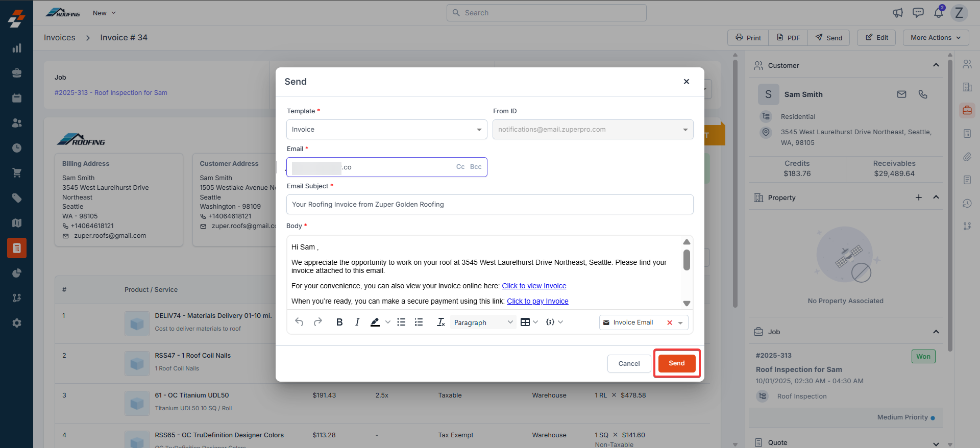Go to Invoices breadcrumb
The height and width of the screenshot is (448, 980).
59,38
